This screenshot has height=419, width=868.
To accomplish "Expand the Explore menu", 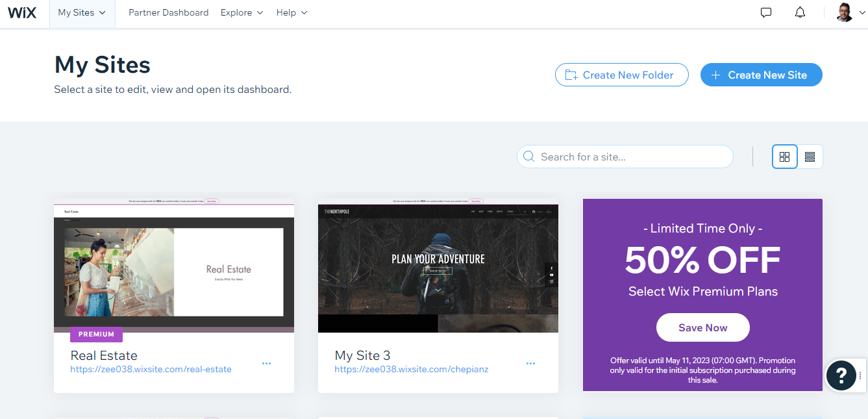I will (242, 13).
